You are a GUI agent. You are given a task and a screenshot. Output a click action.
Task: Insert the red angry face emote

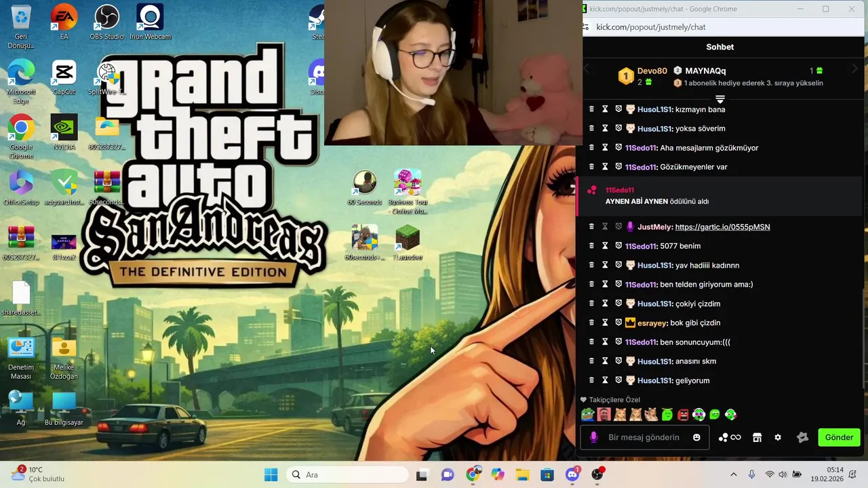(x=683, y=414)
